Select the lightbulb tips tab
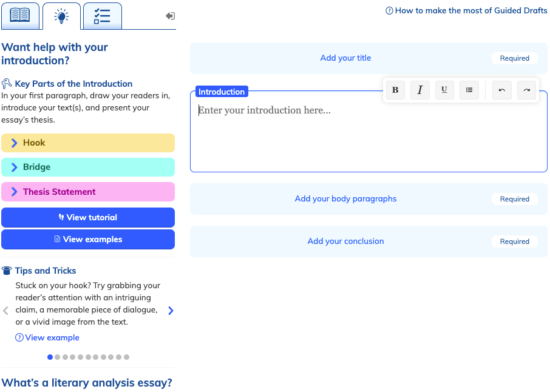The width and height of the screenshot is (550, 392). tap(61, 16)
